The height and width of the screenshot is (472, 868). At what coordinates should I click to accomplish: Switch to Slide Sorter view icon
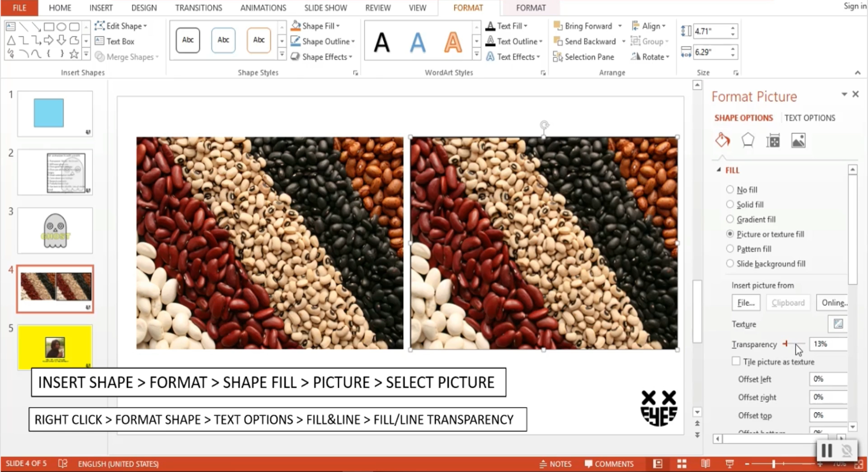[x=682, y=463]
